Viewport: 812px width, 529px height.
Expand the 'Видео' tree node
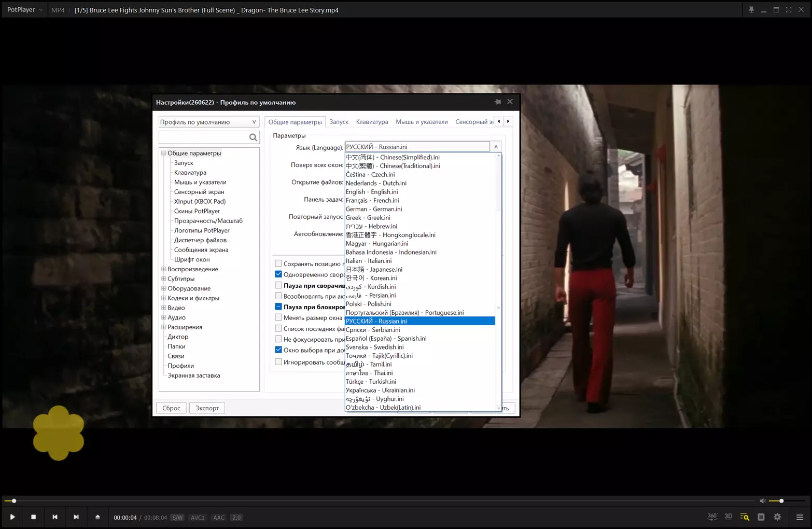[164, 308]
